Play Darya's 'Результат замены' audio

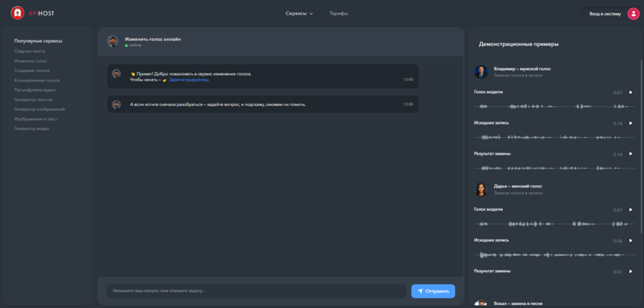click(x=630, y=272)
